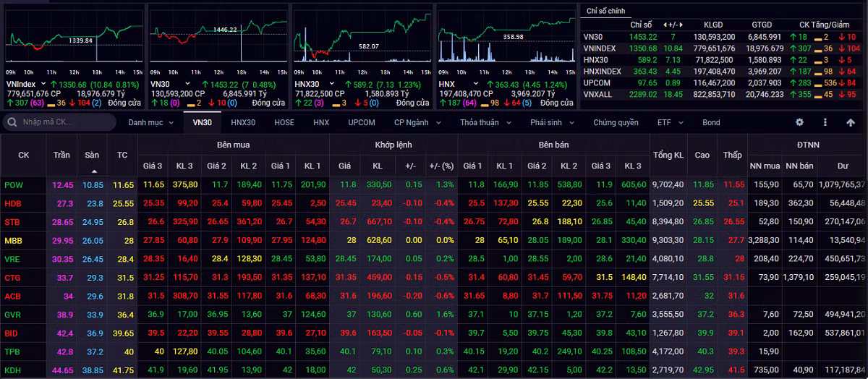This screenshot has height=379, width=868.
Task: Go to the Chứng quyền tab
Action: click(x=616, y=122)
